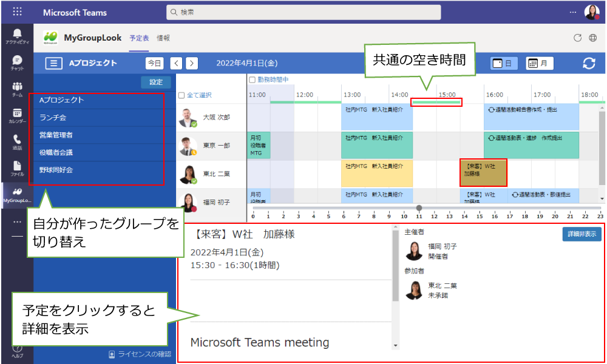
Task: Click the 設定 button
Action: (156, 82)
